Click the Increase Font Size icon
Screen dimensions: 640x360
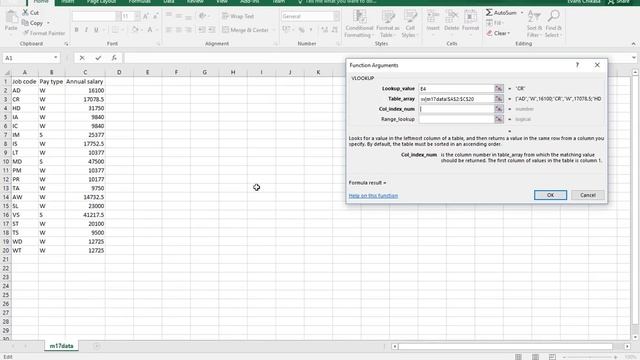click(146, 16)
